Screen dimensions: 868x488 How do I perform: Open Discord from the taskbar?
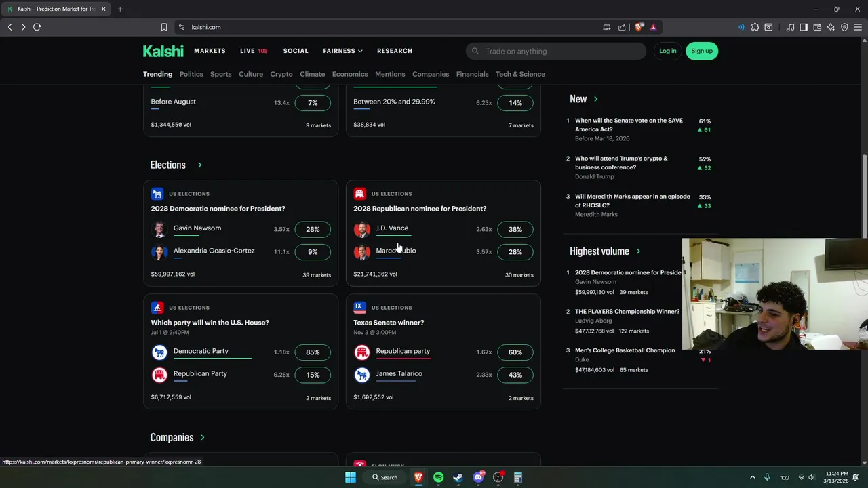(x=478, y=477)
